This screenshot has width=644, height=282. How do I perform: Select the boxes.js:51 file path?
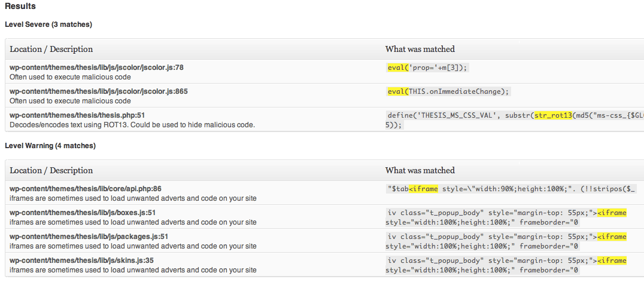pos(83,213)
